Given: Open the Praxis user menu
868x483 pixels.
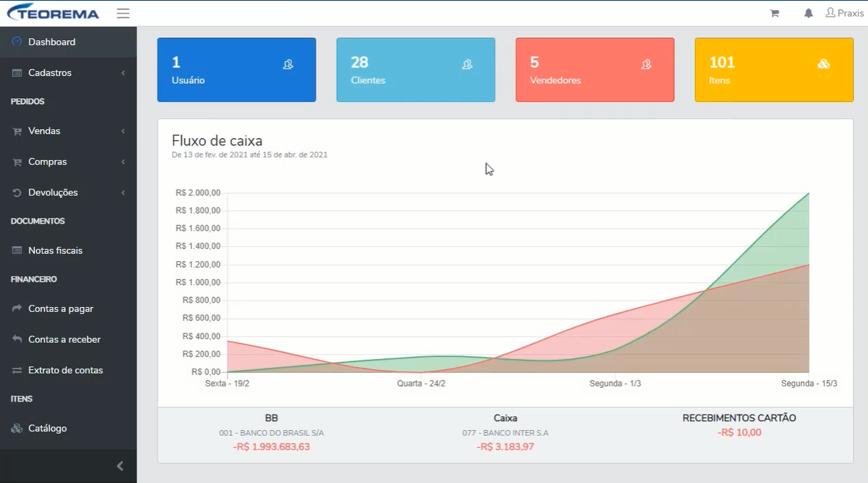Looking at the screenshot, I should [844, 13].
